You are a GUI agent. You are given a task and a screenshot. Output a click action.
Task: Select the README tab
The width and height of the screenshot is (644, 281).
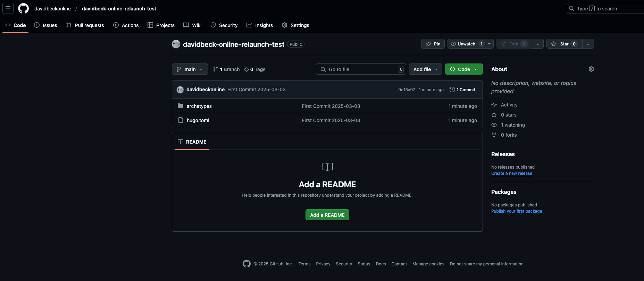pos(192,142)
